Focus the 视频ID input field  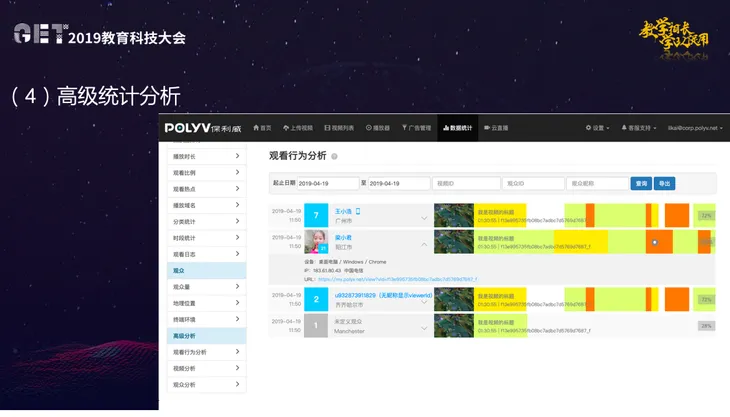click(x=466, y=183)
